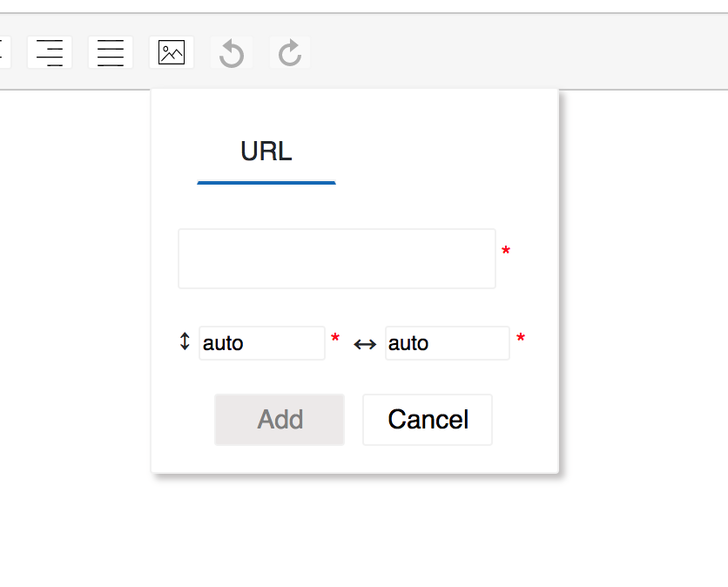The height and width of the screenshot is (587, 728).
Task: Click the vertical height arrow icon
Action: click(185, 342)
